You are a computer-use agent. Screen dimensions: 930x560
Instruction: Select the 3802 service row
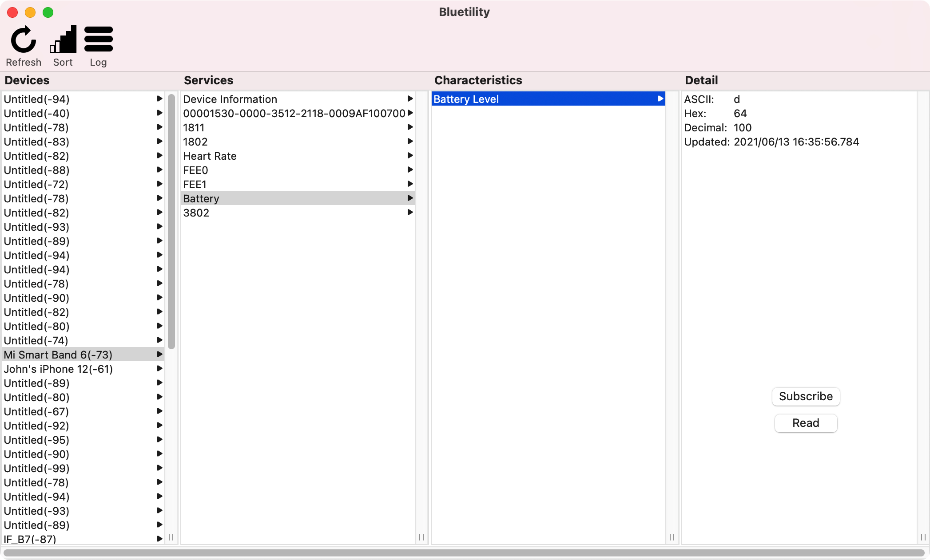(x=196, y=213)
